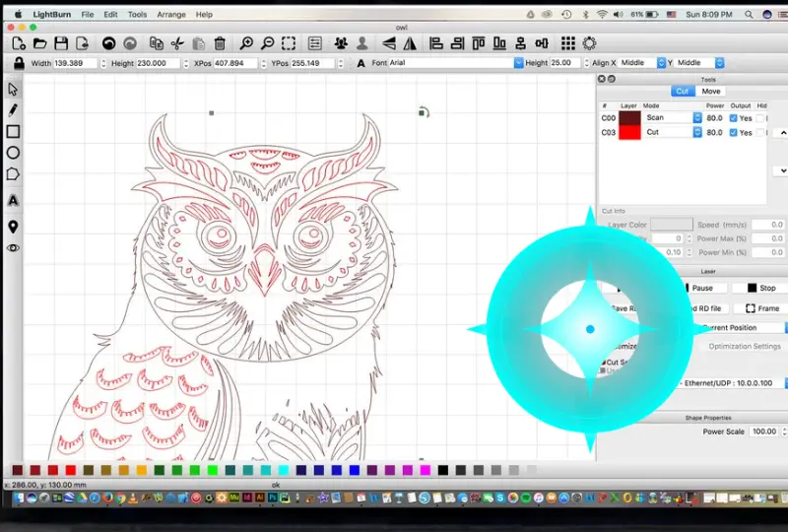Click the Zoom In magnifier icon
This screenshot has height=532, width=788.
246,43
